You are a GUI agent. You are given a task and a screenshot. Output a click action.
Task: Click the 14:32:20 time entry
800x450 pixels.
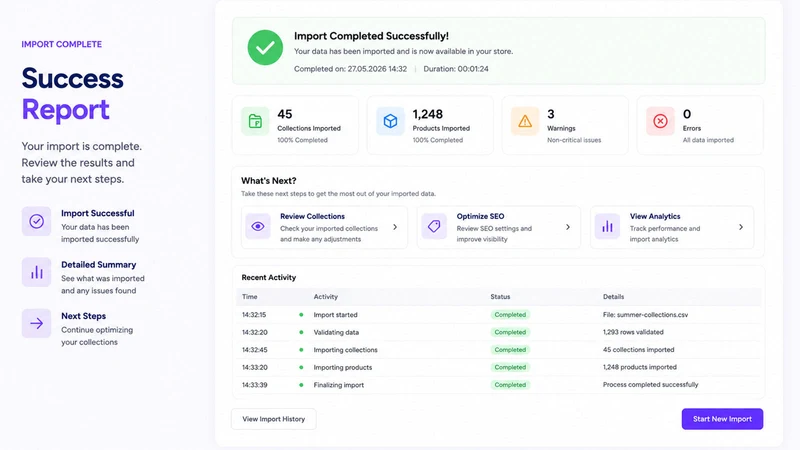(x=255, y=332)
